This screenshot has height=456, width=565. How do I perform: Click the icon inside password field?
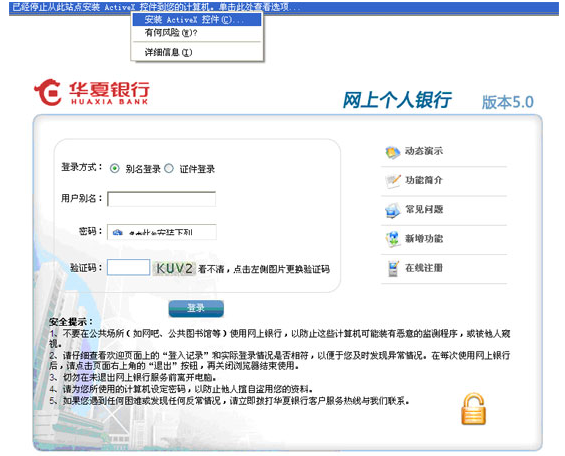117,232
